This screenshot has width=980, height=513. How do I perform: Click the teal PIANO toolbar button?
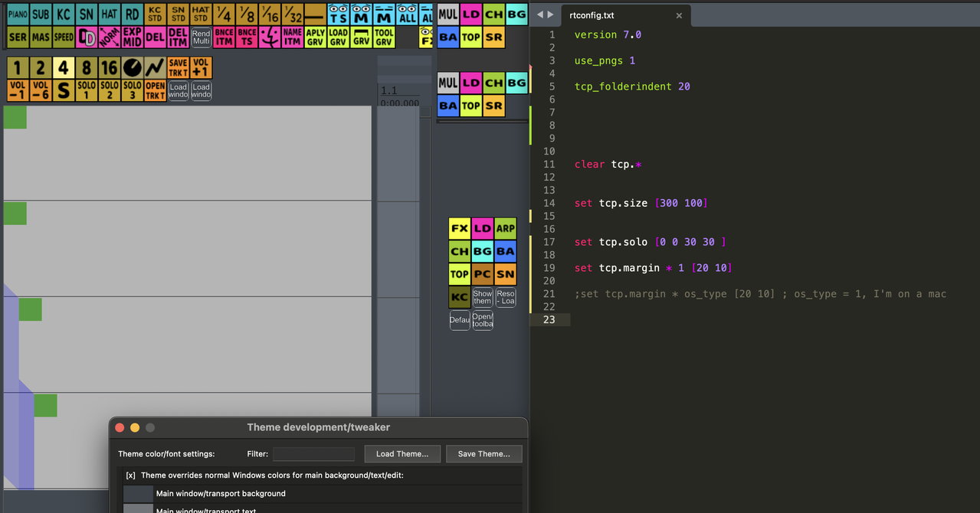click(18, 14)
